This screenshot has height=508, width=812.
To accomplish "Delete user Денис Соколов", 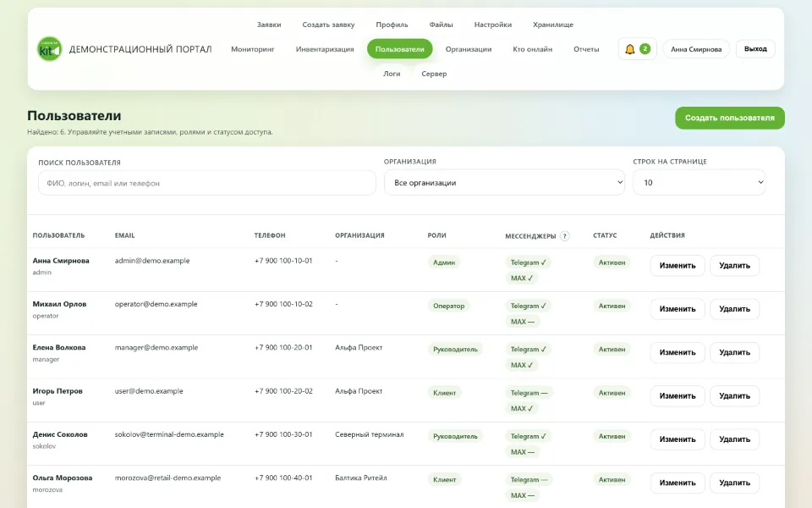I will (734, 439).
